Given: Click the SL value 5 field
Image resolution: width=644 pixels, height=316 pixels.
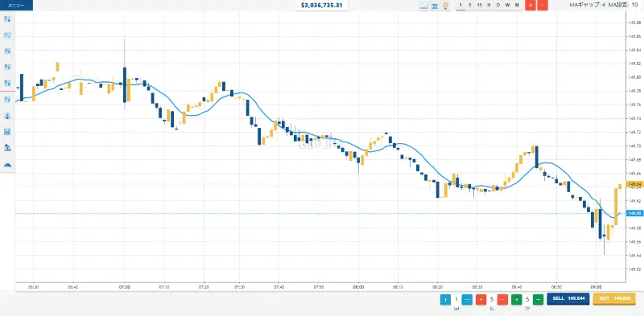Looking at the screenshot, I should (492, 299).
